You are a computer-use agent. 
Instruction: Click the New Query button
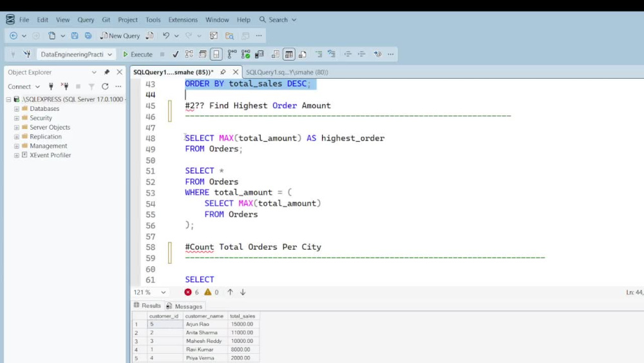[120, 35]
